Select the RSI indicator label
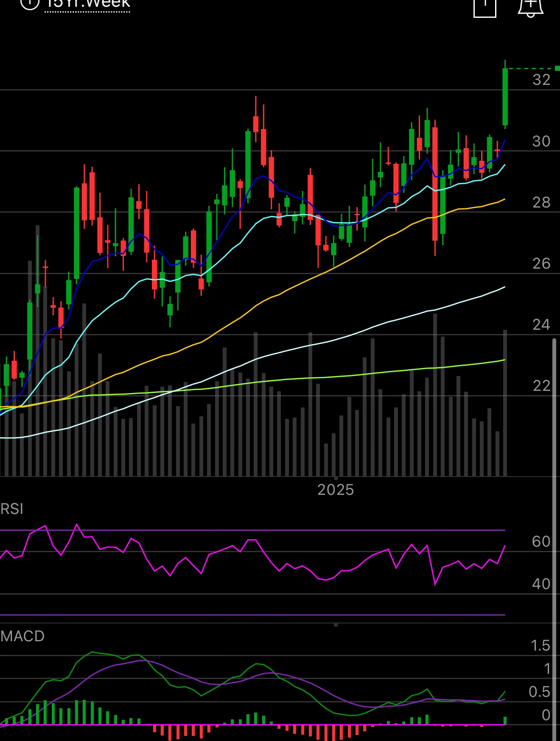Viewport: 560px width, 741px height. tap(12, 509)
